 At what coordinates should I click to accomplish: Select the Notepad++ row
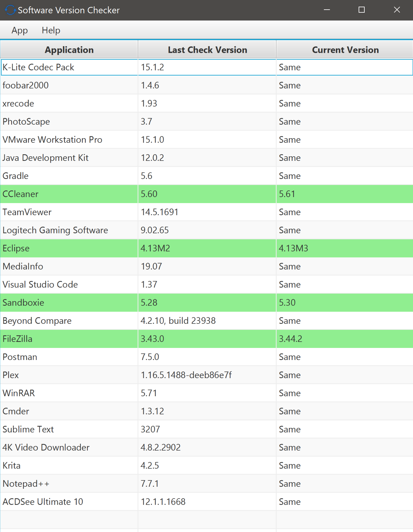point(207,484)
